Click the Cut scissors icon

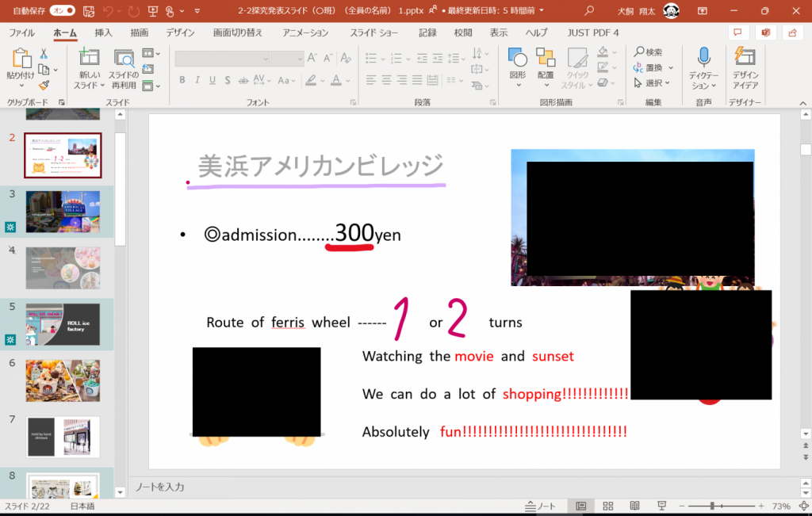pyautogui.click(x=44, y=53)
